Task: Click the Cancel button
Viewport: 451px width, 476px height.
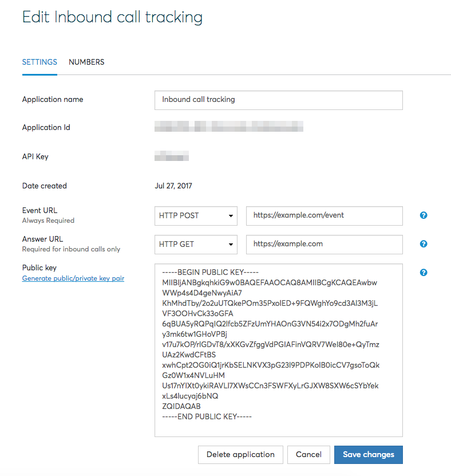Action: click(308, 454)
